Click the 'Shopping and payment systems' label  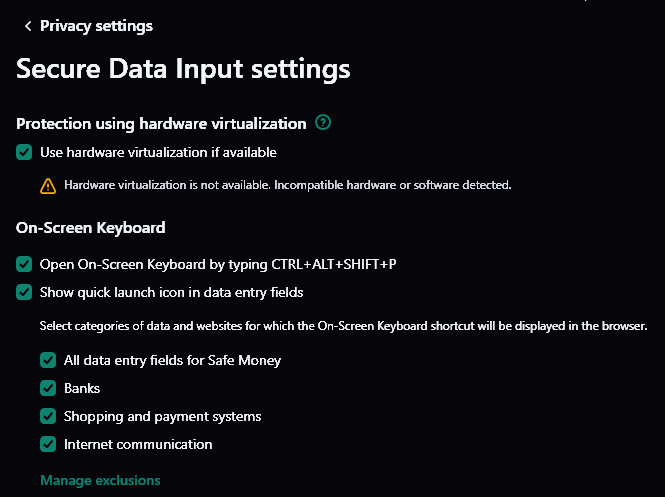[x=162, y=416]
